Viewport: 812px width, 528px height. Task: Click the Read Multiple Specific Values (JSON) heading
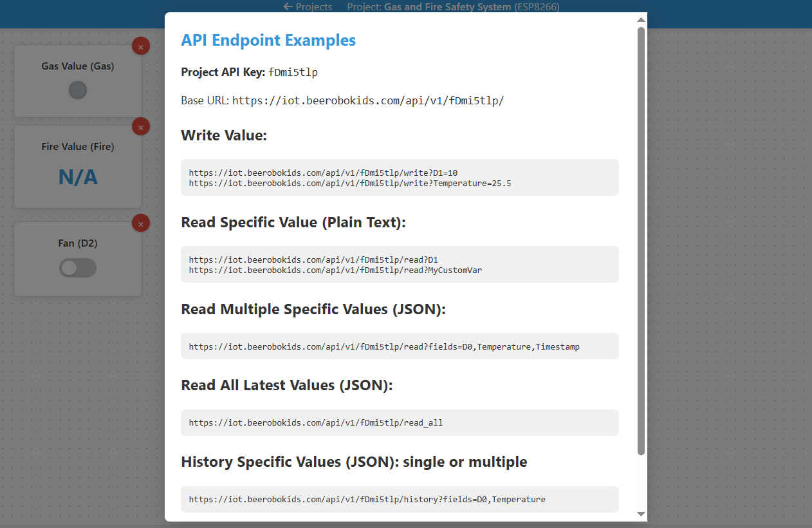pyautogui.click(x=313, y=309)
